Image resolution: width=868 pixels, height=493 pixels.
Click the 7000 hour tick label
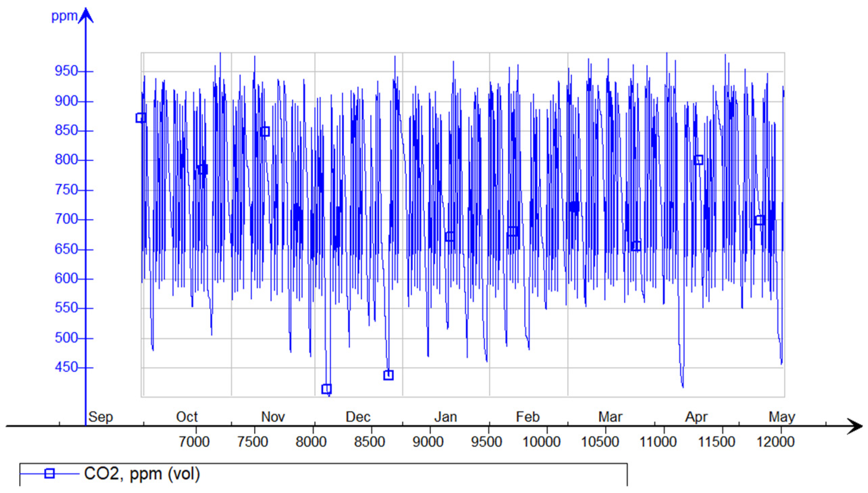click(x=194, y=442)
